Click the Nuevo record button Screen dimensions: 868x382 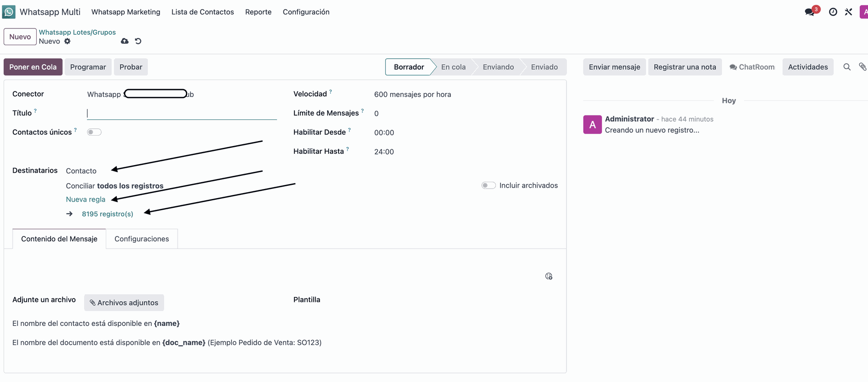click(x=20, y=37)
